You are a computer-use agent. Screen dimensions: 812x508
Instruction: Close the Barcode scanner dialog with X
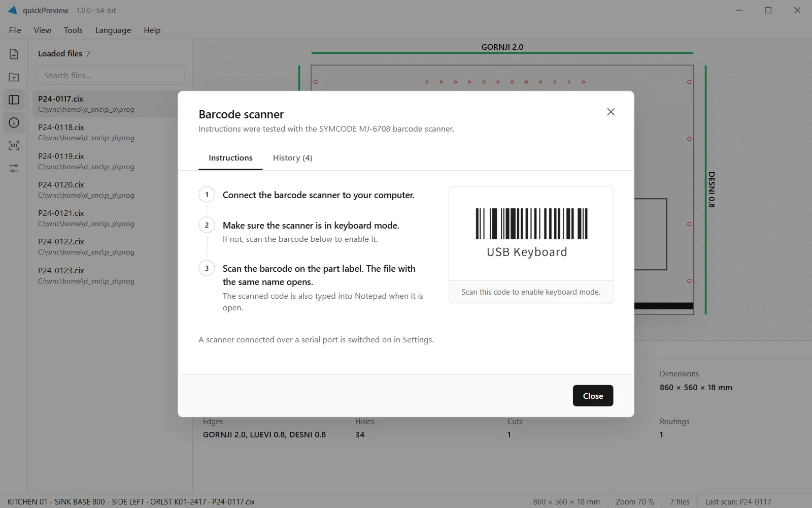pyautogui.click(x=611, y=112)
